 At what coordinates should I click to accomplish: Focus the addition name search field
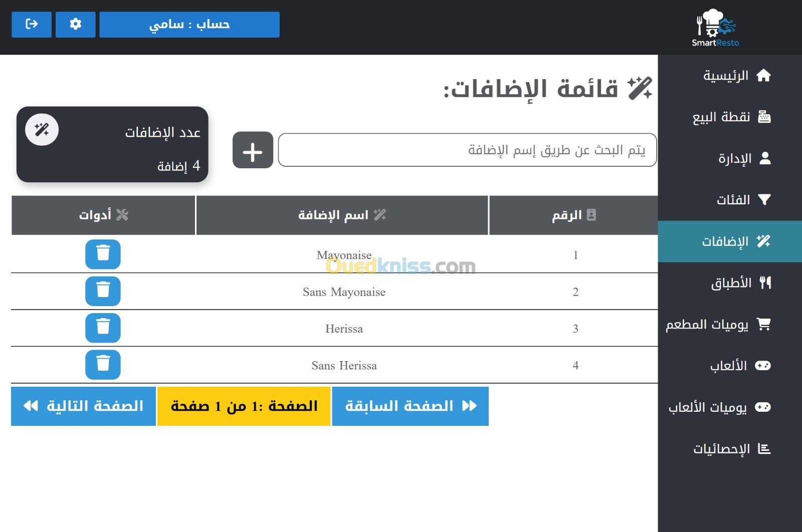[467, 150]
